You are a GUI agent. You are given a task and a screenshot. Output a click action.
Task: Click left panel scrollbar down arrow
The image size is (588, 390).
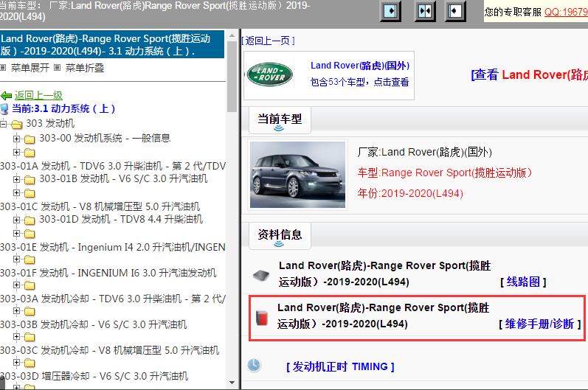coord(232,383)
